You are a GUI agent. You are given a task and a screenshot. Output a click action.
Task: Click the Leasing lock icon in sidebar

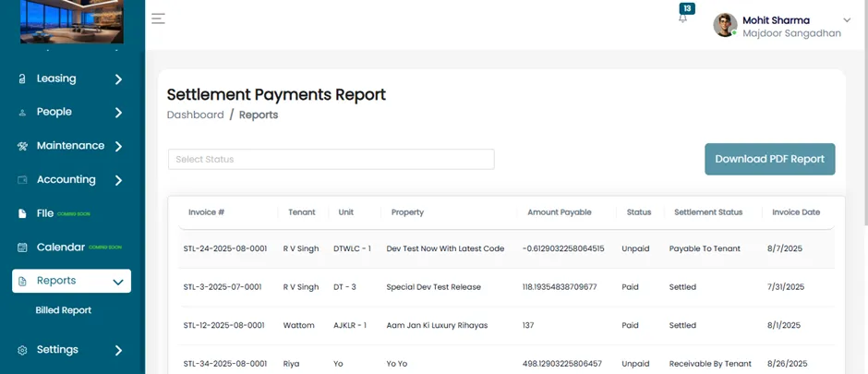(22, 79)
